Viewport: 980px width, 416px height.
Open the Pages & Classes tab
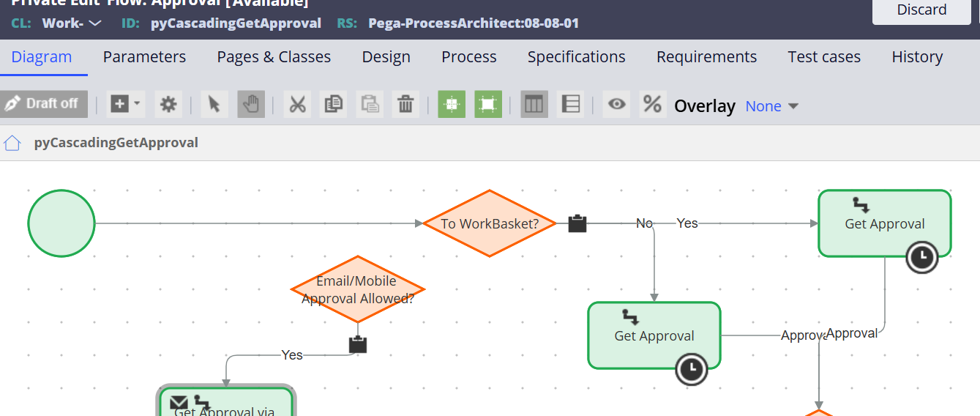[274, 57]
